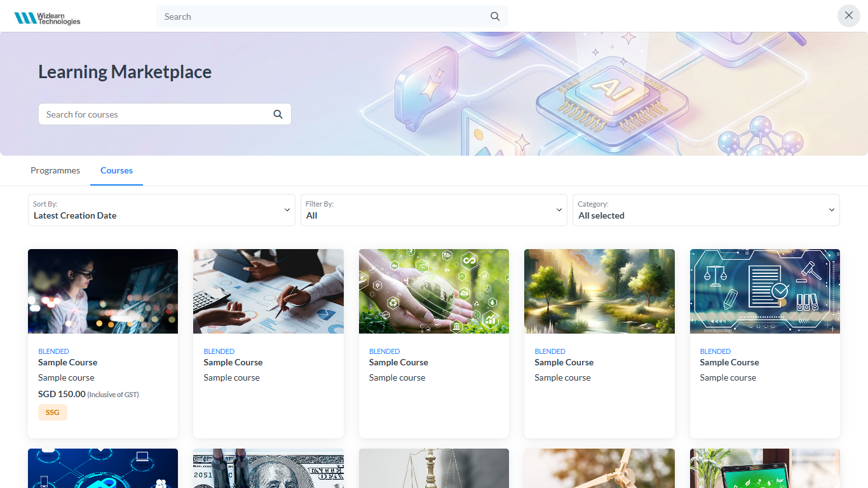This screenshot has height=488, width=868.
Task: Switch to the Programmes tab
Action: coord(55,170)
